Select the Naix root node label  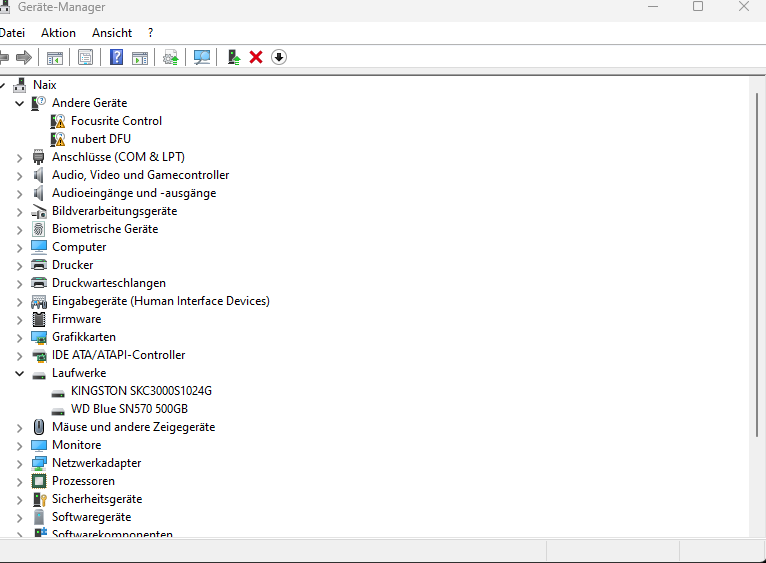(44, 85)
